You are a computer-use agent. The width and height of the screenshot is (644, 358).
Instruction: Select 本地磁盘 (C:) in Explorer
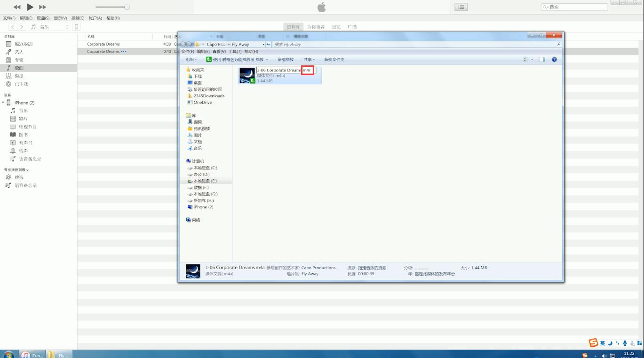point(205,168)
